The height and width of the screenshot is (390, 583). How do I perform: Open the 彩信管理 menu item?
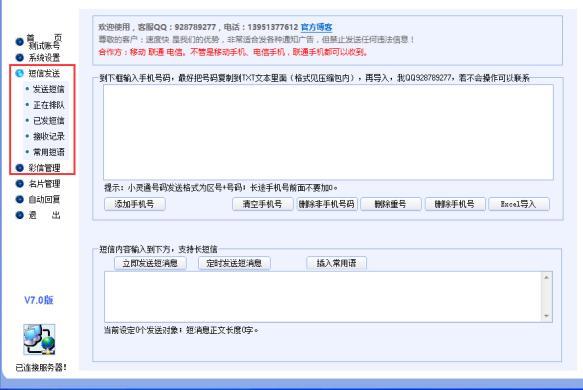44,168
